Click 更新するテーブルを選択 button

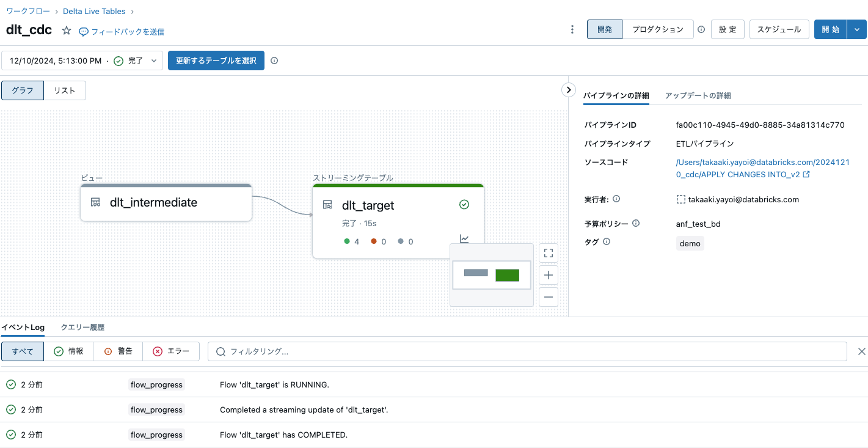click(x=216, y=61)
